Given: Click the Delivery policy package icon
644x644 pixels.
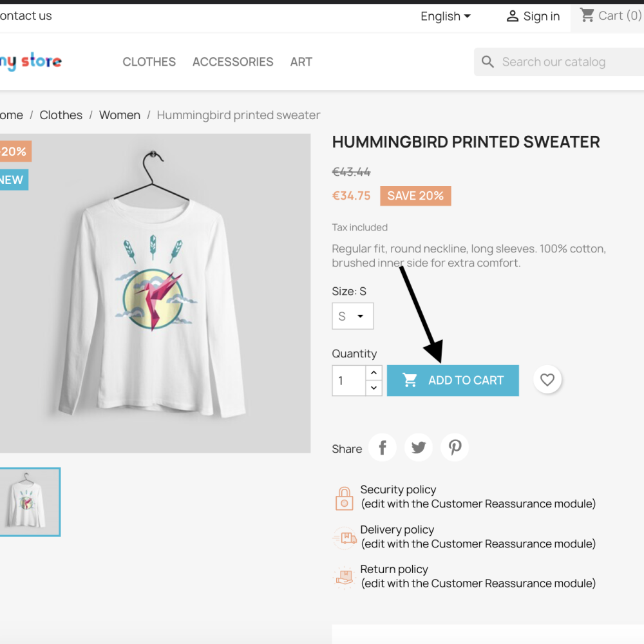Looking at the screenshot, I should (x=344, y=537).
